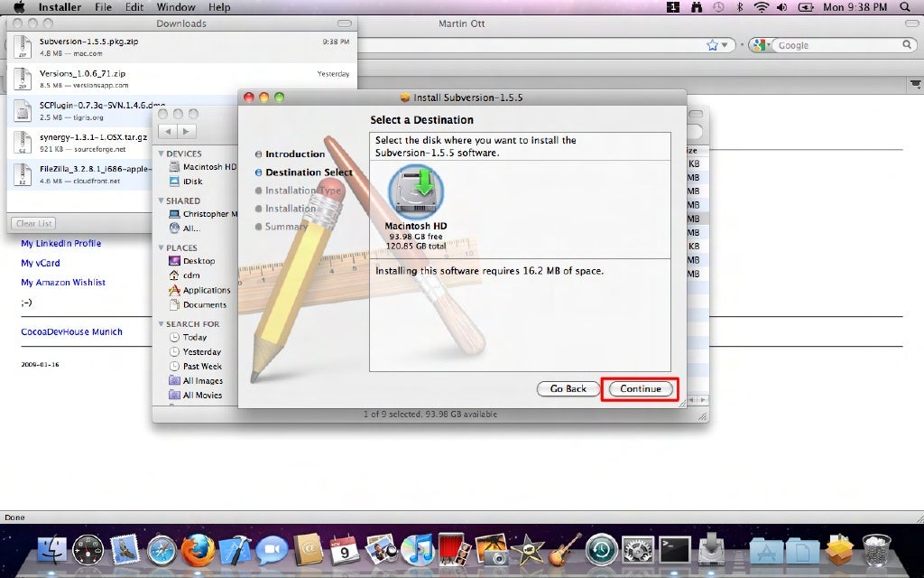Open iTunes from the Dock
The image size is (924, 578).
coord(418,550)
